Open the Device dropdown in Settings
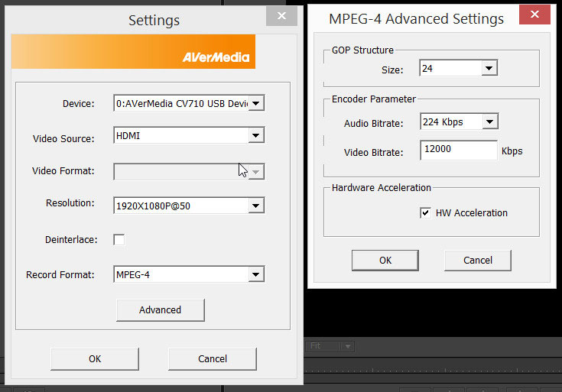562x392 pixels. point(189,103)
